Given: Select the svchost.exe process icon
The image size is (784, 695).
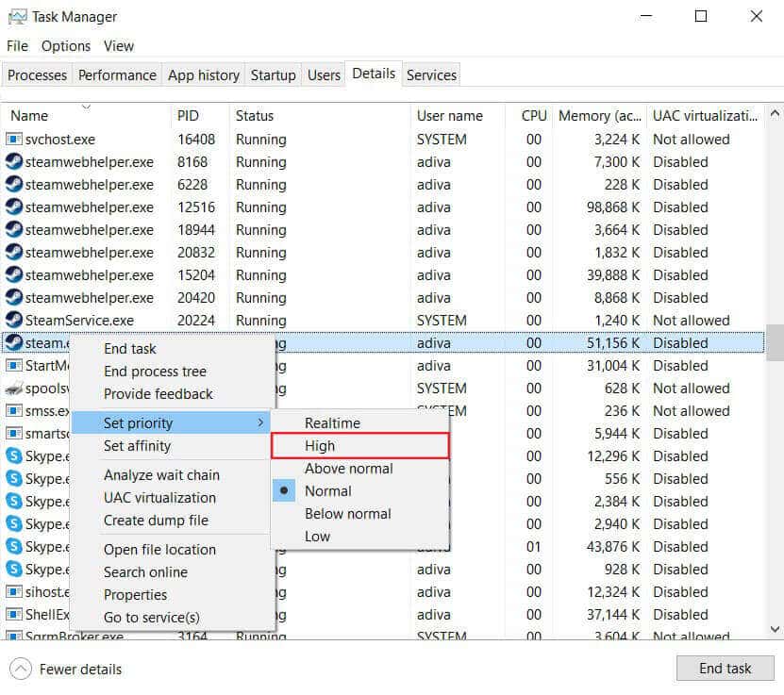Looking at the screenshot, I should 14,139.
